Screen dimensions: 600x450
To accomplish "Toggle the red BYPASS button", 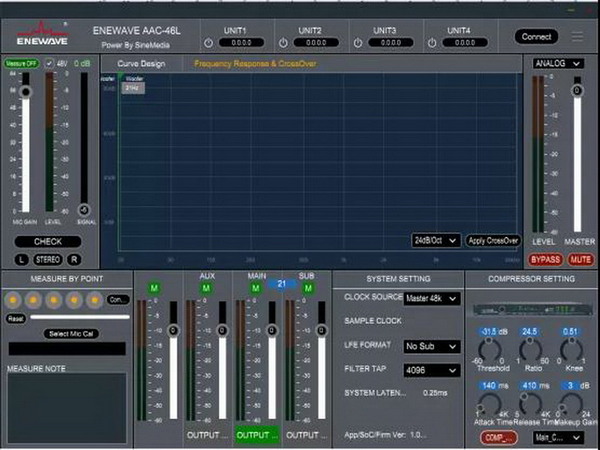I will coord(545,259).
